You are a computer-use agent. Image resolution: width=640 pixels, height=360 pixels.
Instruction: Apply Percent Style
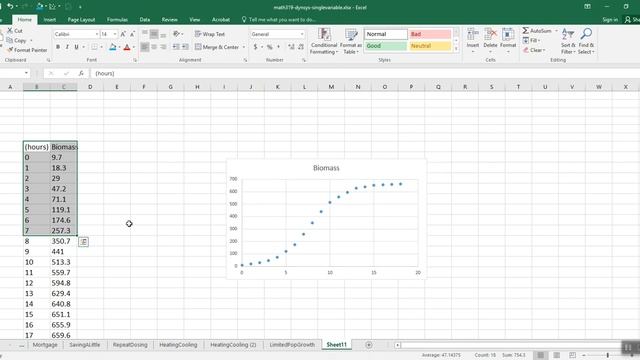click(269, 47)
